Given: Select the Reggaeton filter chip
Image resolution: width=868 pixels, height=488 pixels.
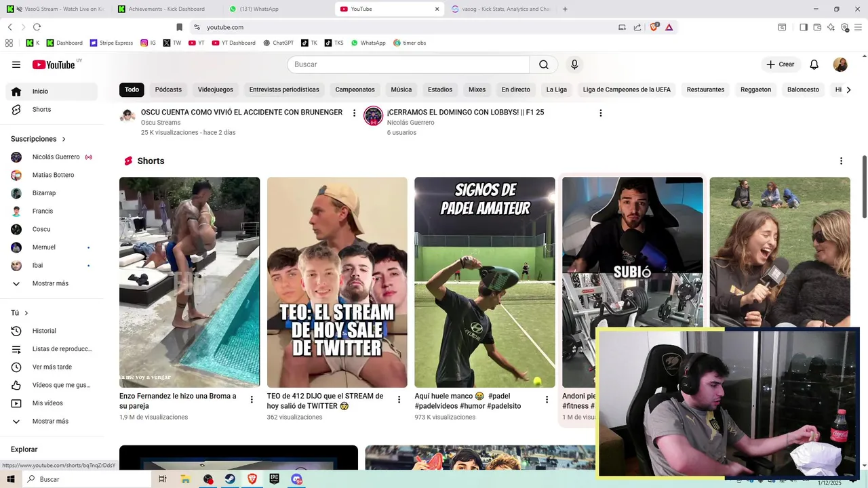Looking at the screenshot, I should (x=755, y=89).
